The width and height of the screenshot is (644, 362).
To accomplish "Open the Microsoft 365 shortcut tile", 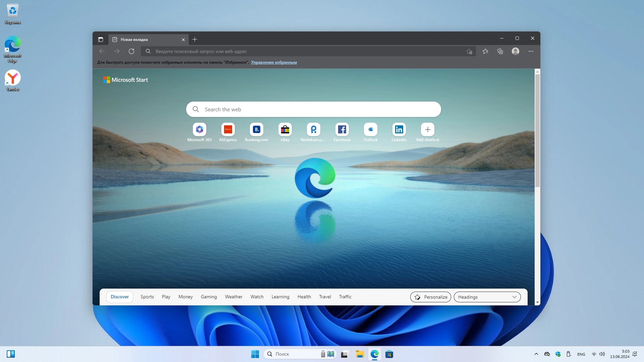I will point(199,130).
